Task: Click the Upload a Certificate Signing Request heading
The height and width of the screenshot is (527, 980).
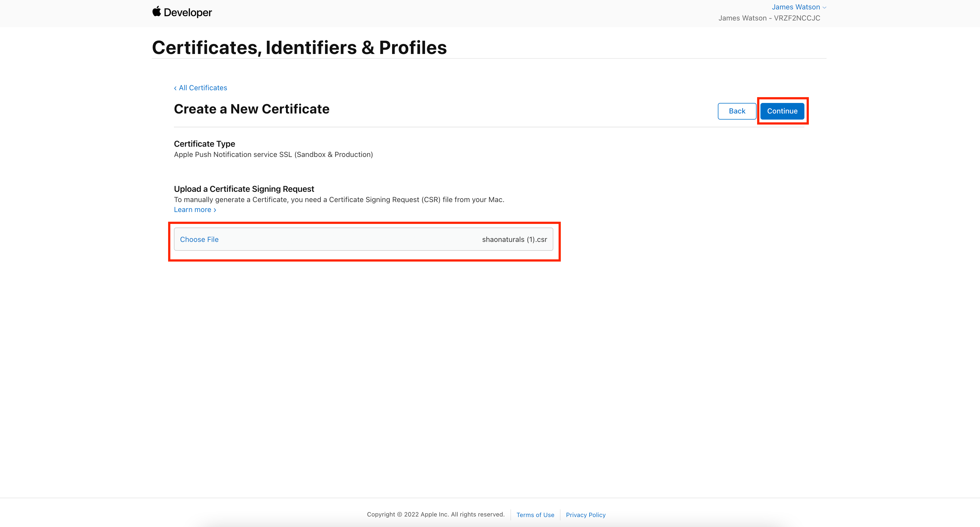Action: click(x=244, y=189)
